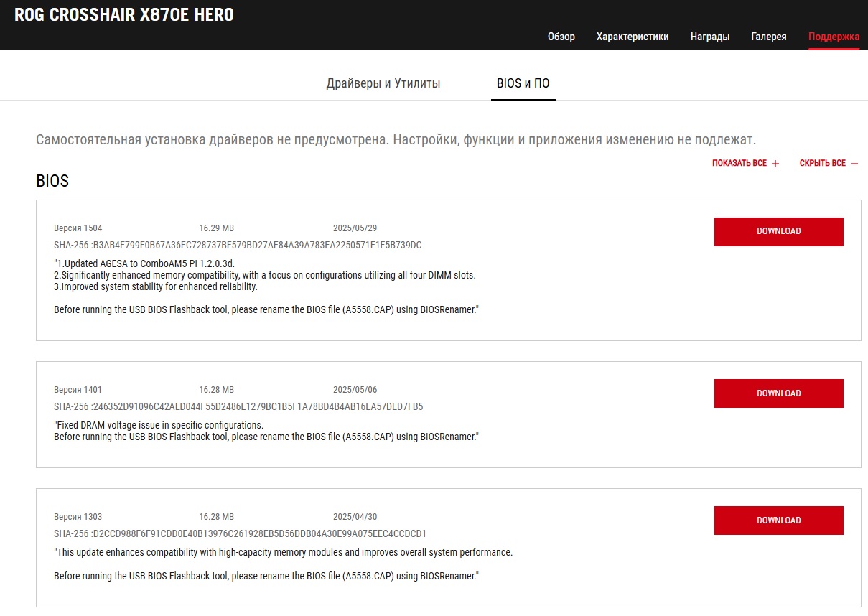Open the Обзор navigation tab
Image resolution: width=868 pixels, height=616 pixels.
click(561, 37)
